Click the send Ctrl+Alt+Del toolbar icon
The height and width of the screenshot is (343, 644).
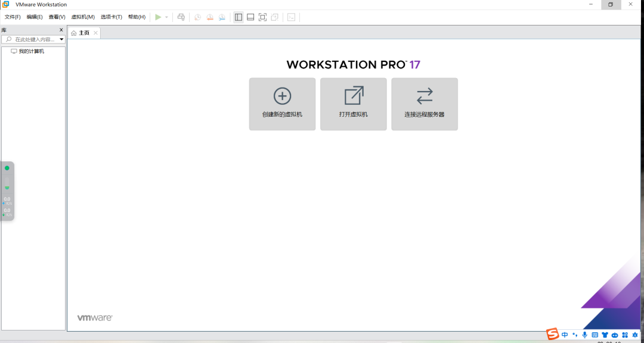(x=181, y=17)
